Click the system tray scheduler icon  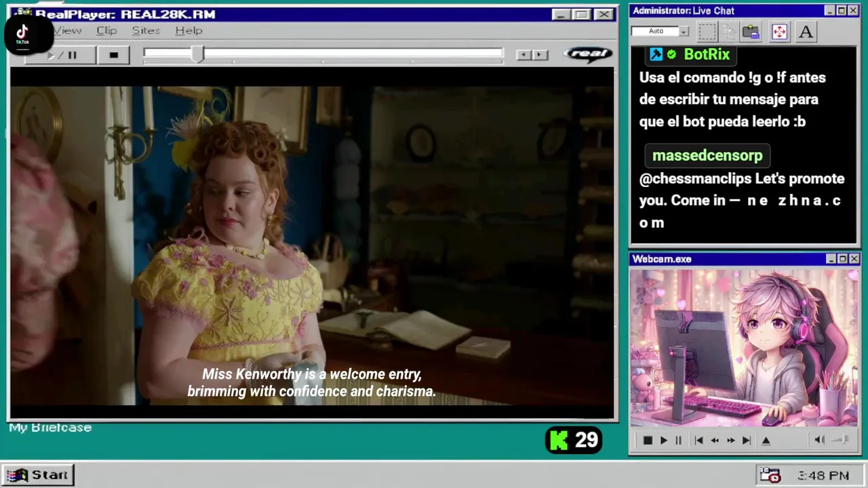[x=770, y=475]
